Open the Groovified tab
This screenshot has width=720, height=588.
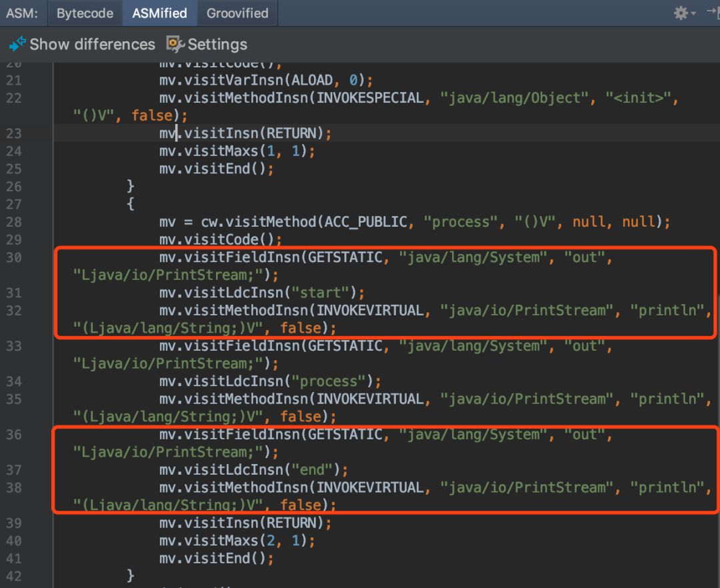pos(237,13)
